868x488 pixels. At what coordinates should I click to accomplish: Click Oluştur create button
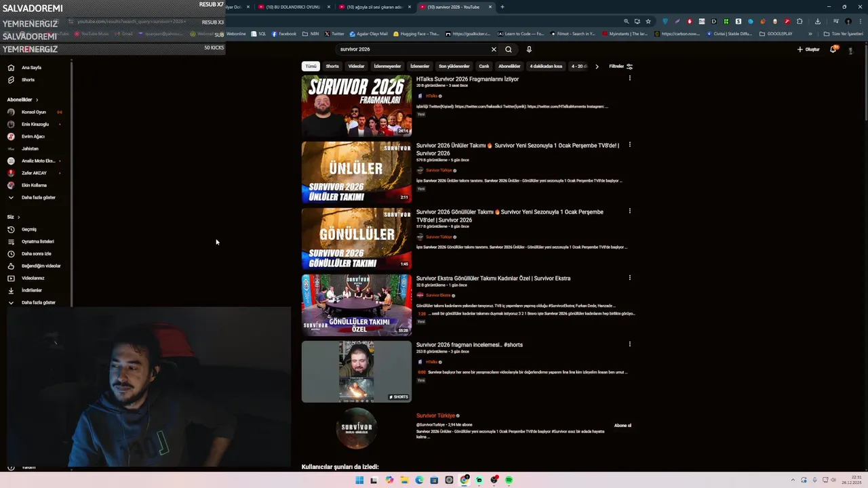click(808, 49)
